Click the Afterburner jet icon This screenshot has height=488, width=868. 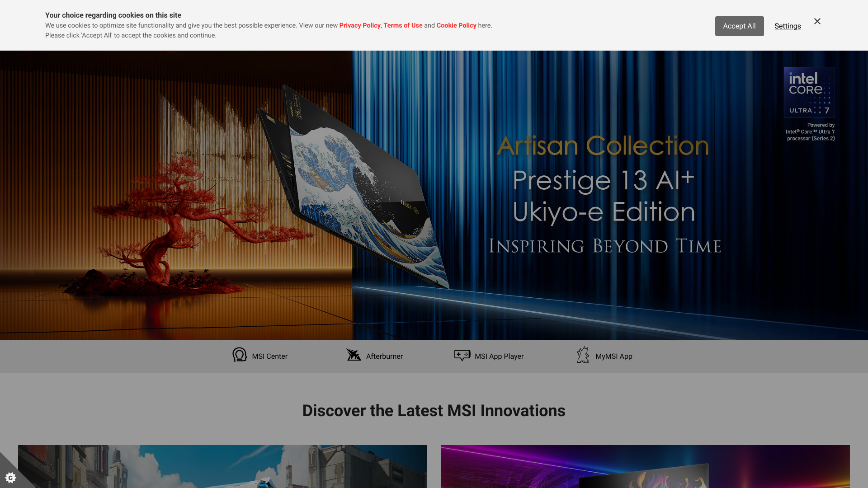click(x=354, y=355)
